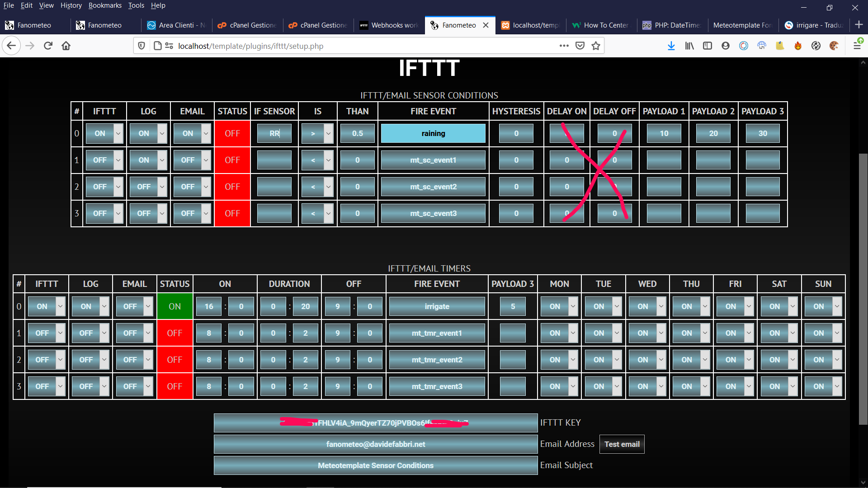Edit sensor 0 IF SENSOR field RR
Viewport: 868px width, 488px height.
274,133
